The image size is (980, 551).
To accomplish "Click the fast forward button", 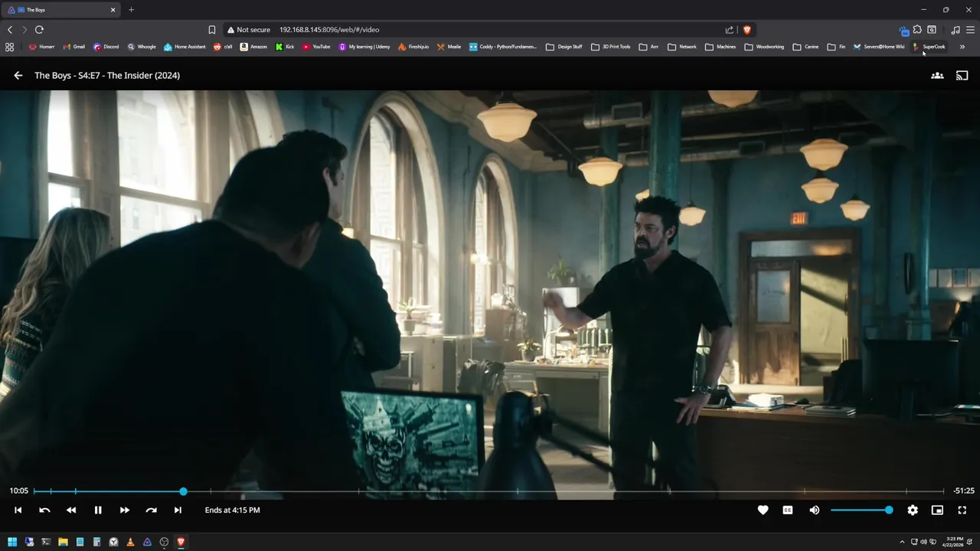I will (x=124, y=510).
